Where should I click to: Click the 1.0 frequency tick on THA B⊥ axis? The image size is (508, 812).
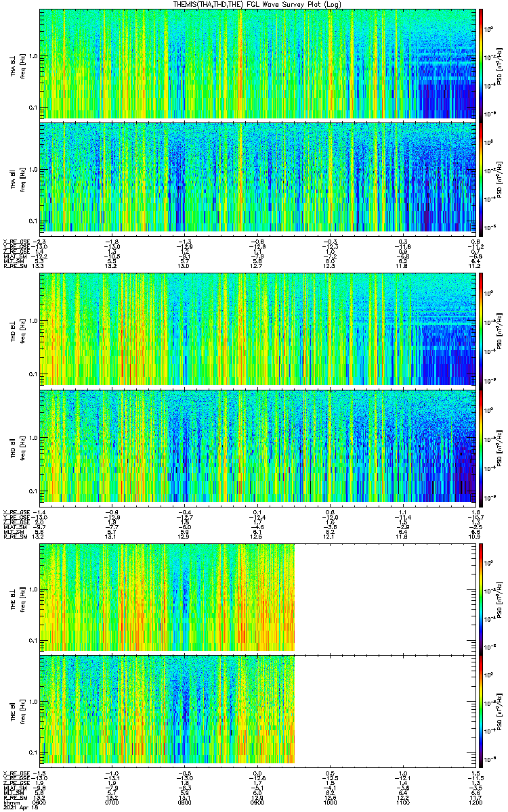[x=33, y=56]
